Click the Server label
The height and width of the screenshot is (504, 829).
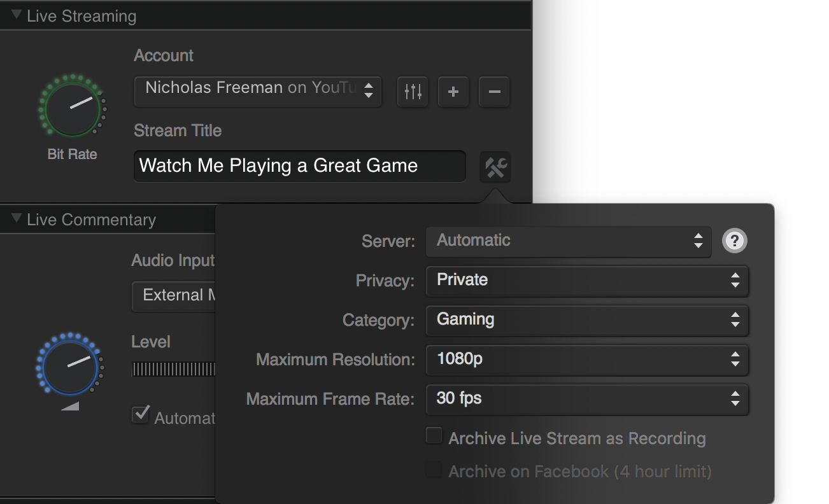tap(388, 241)
